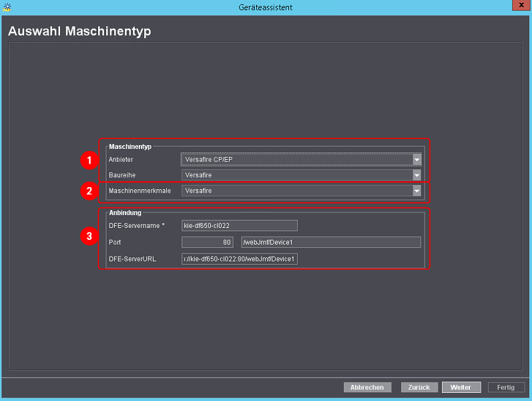Viewport: 532px width, 401px height.
Task: Click the red number 3 callout marker
Action: coord(87,237)
